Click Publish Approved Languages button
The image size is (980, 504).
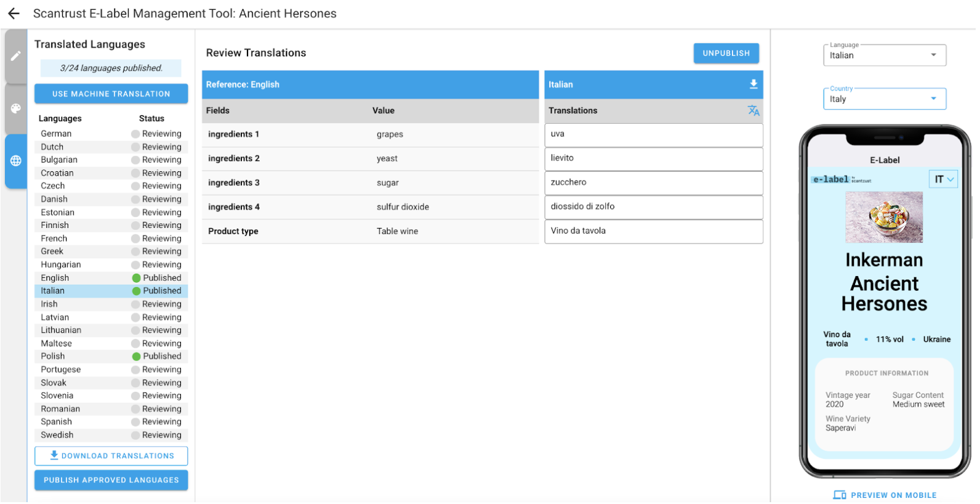pos(111,481)
